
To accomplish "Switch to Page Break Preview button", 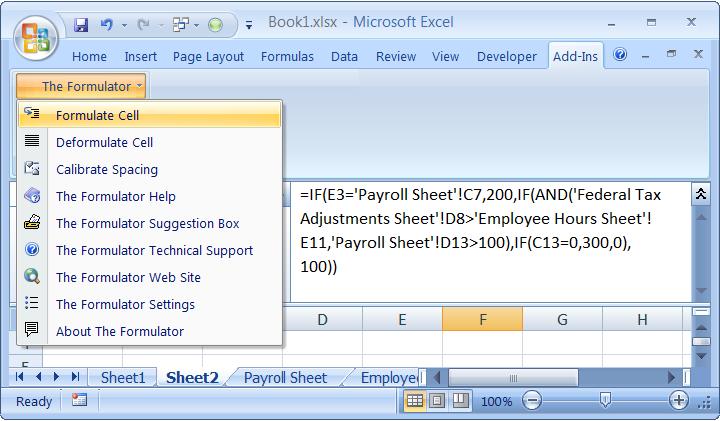I will pyautogui.click(x=460, y=401).
